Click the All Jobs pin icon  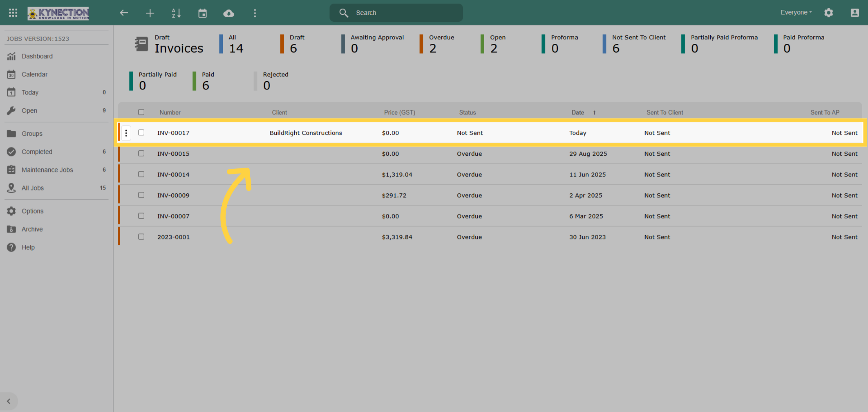[11, 188]
